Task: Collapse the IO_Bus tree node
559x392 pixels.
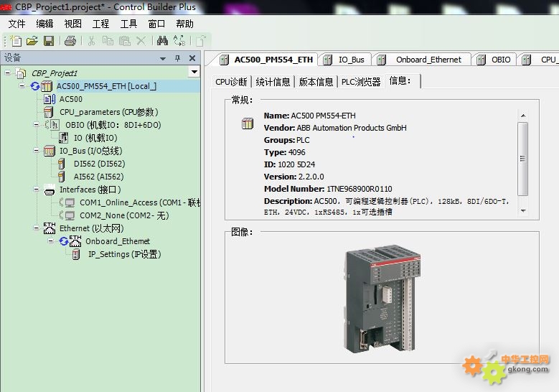Action: 36,151
